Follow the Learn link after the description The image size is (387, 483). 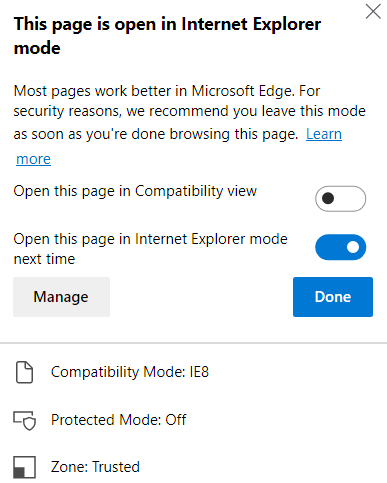pos(324,134)
